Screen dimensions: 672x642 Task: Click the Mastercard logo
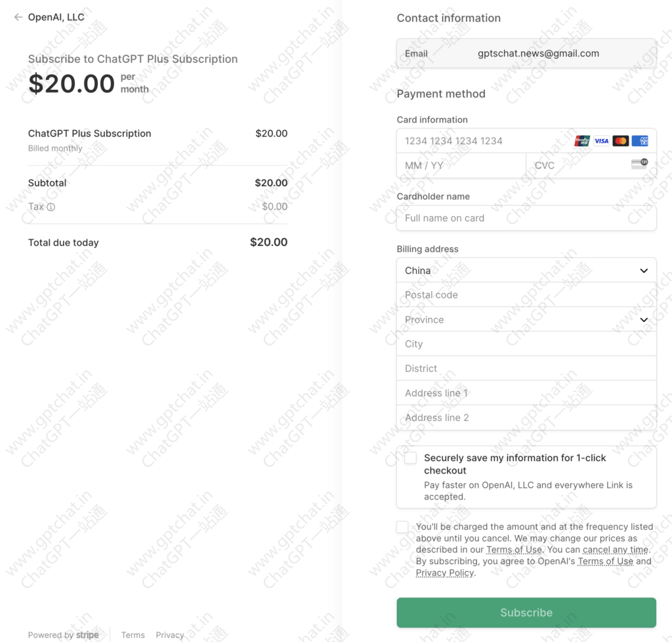pyautogui.click(x=621, y=141)
